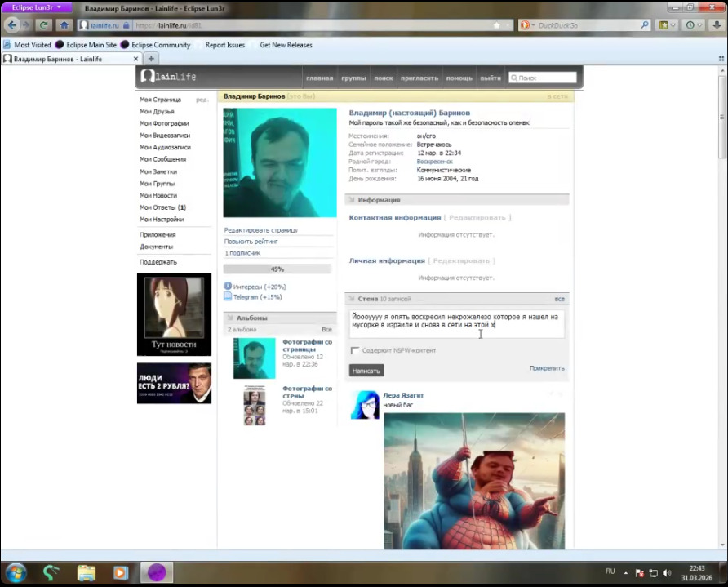The height and width of the screenshot is (587, 728).
Task: Click the browser back arrow button
Action: [11, 25]
